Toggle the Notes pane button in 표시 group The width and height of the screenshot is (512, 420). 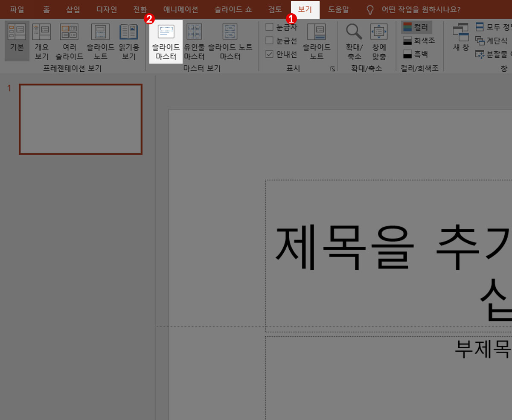[317, 41]
